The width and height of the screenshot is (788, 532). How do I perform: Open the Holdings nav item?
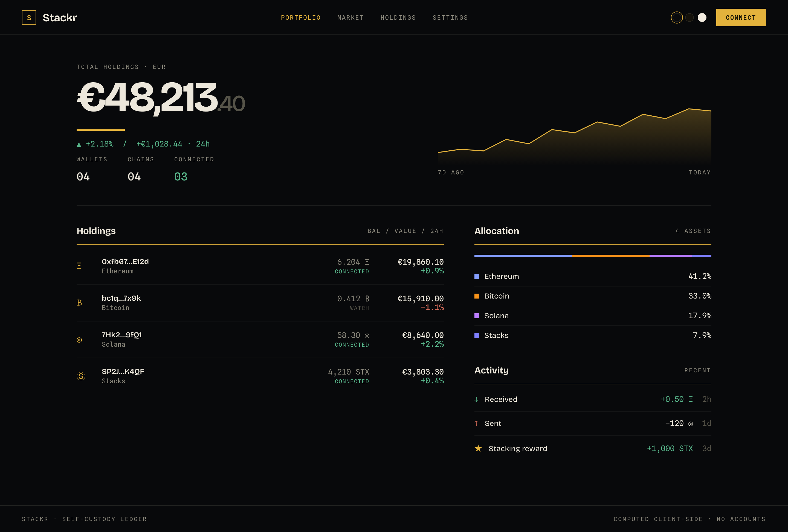pyautogui.click(x=398, y=17)
